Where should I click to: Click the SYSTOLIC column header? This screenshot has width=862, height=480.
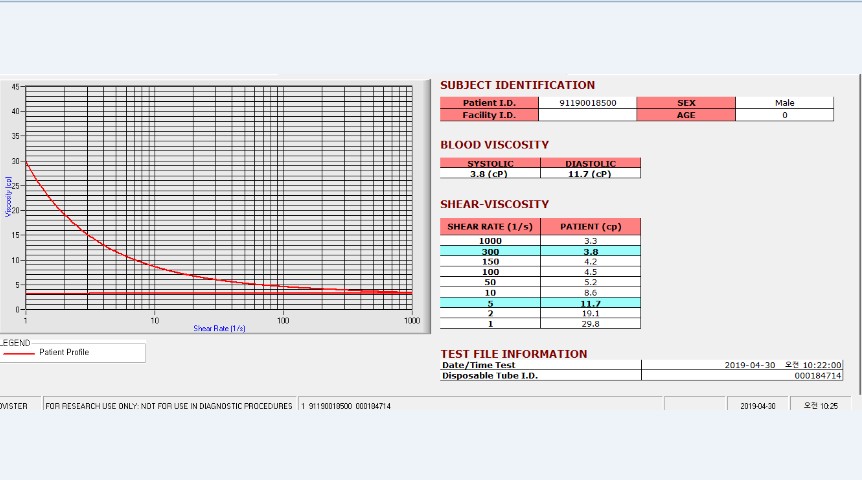(x=490, y=163)
